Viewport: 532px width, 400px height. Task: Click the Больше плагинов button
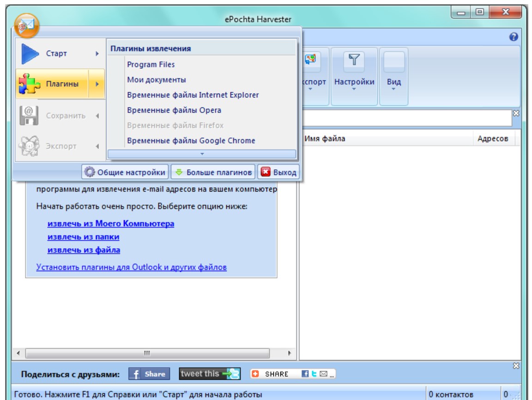click(x=213, y=172)
